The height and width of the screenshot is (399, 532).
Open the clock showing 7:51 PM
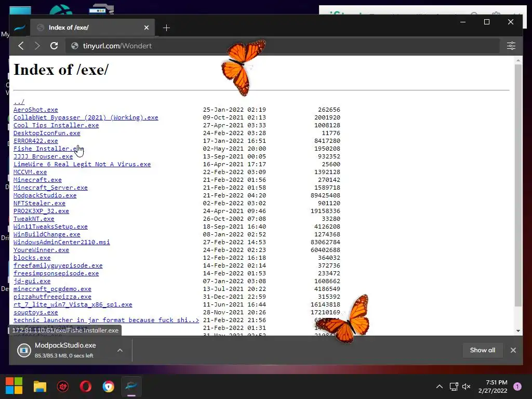(493, 387)
